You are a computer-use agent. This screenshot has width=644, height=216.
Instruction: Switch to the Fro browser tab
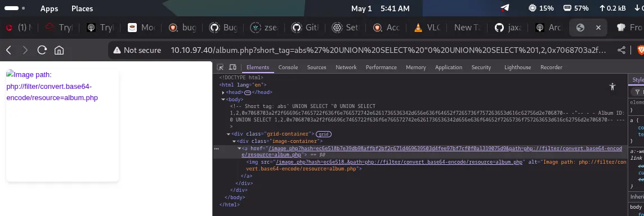pyautogui.click(x=629, y=28)
